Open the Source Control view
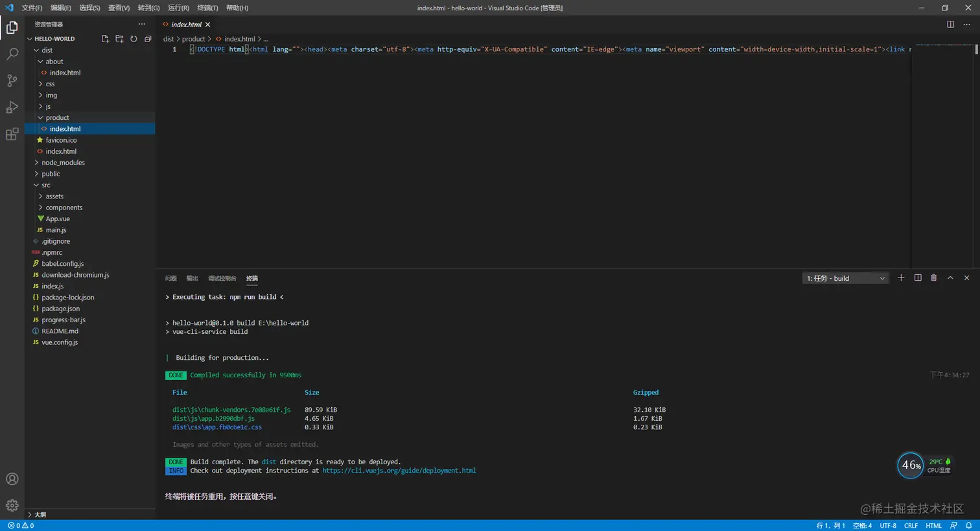The width and height of the screenshot is (980, 531). point(12,80)
